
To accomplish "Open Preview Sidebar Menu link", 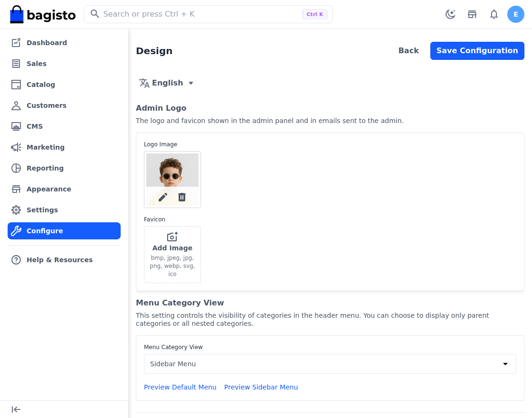I will coord(261,387).
